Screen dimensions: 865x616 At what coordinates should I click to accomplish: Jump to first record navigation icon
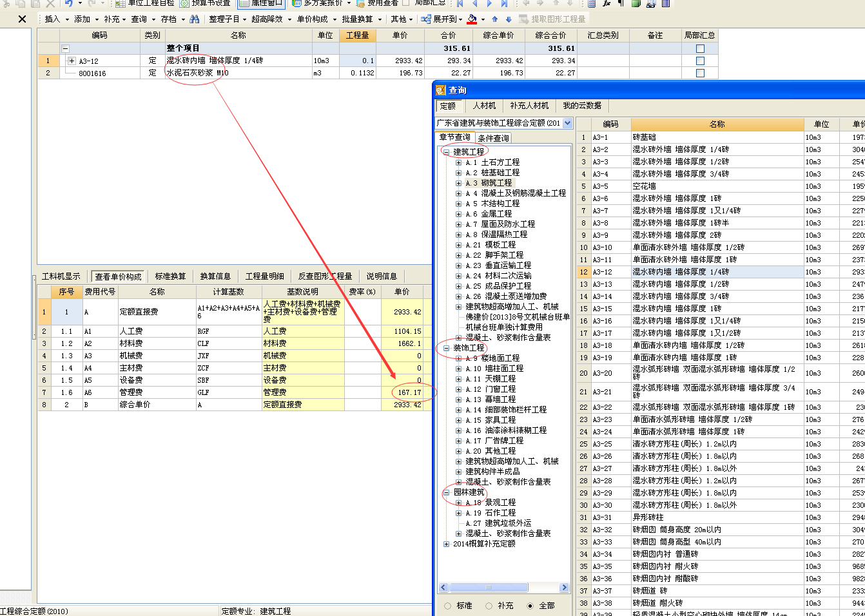tap(461, 3)
